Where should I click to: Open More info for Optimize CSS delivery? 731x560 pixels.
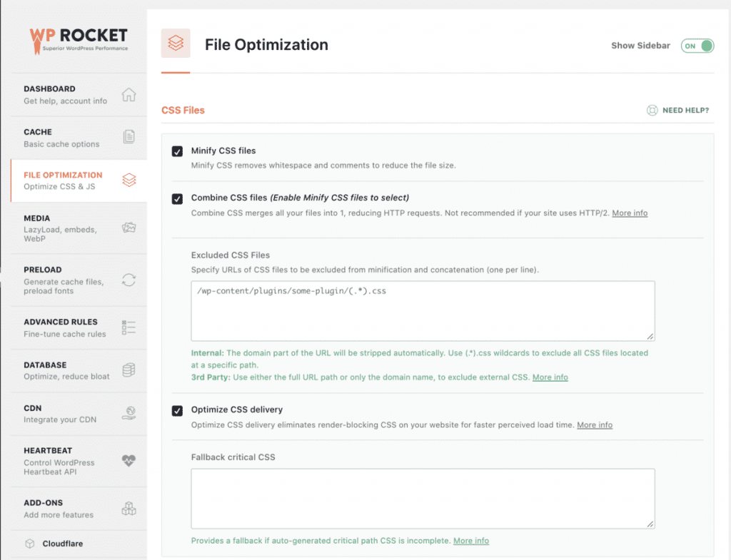[x=595, y=425]
